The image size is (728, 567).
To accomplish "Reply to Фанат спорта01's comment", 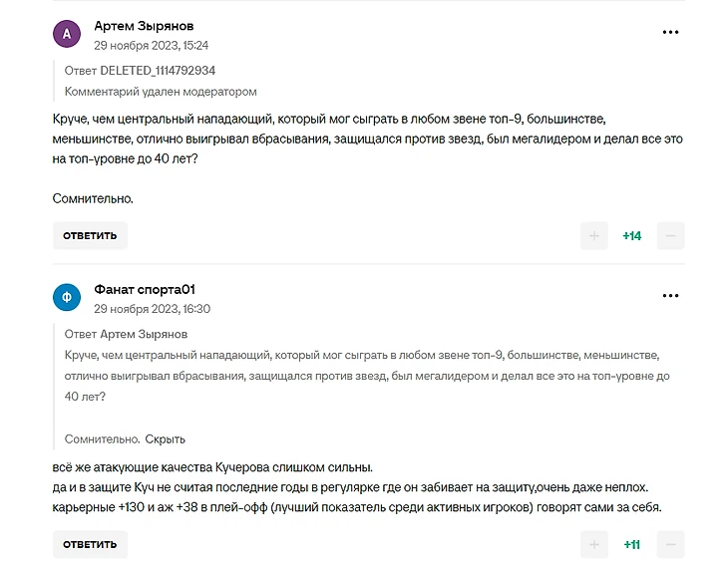I will (90, 545).
